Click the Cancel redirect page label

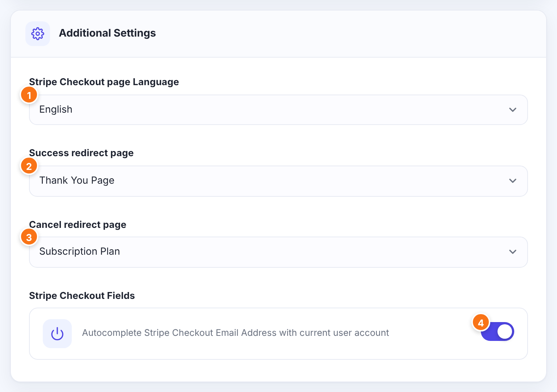(78, 225)
